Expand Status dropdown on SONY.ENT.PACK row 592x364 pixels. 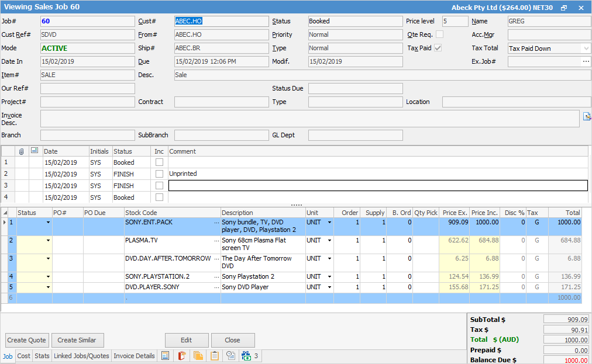click(48, 223)
